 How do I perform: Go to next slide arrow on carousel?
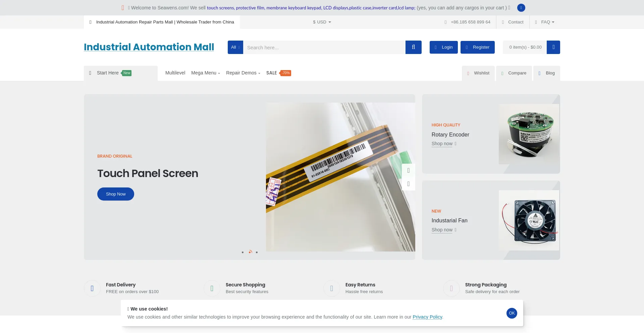[x=409, y=184]
